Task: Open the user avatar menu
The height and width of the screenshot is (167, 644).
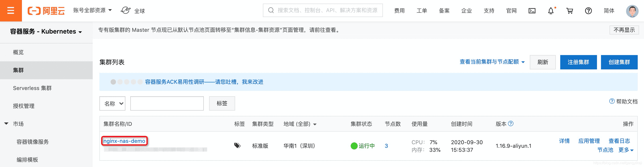Action: pos(632,11)
